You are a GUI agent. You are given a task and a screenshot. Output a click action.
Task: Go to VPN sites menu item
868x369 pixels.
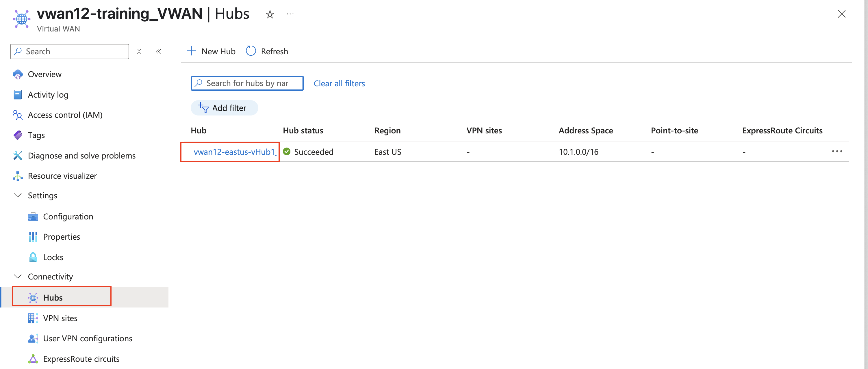[60, 318]
